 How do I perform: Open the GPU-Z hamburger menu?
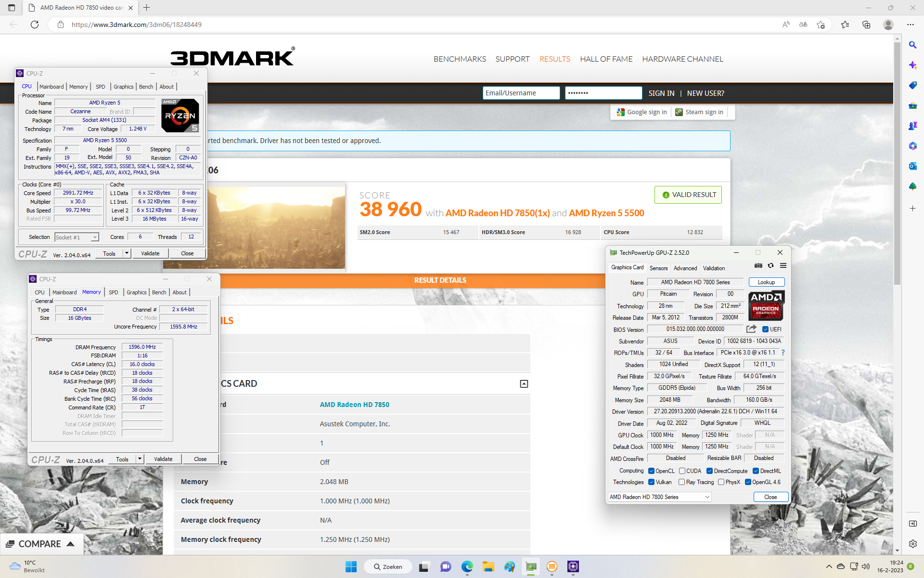coord(783,266)
